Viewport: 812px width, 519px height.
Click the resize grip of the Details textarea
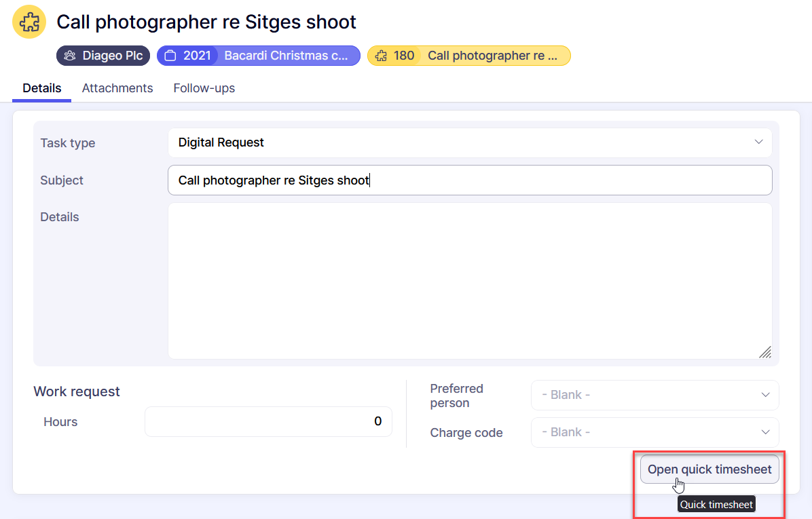tap(764, 351)
